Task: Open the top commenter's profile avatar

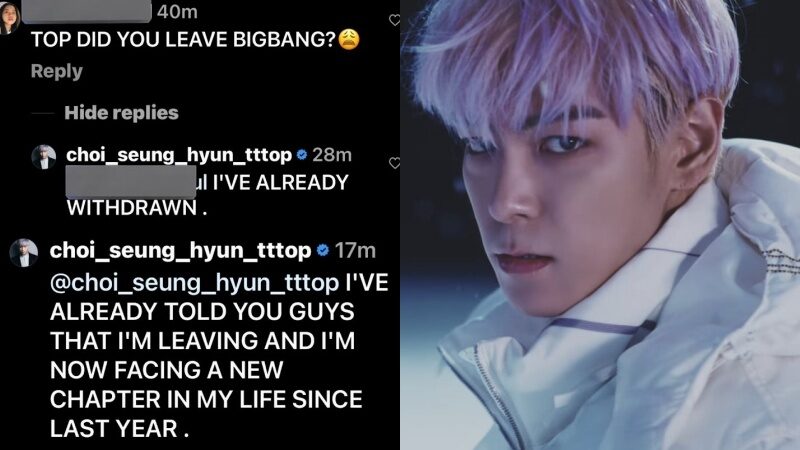Action: tap(9, 17)
